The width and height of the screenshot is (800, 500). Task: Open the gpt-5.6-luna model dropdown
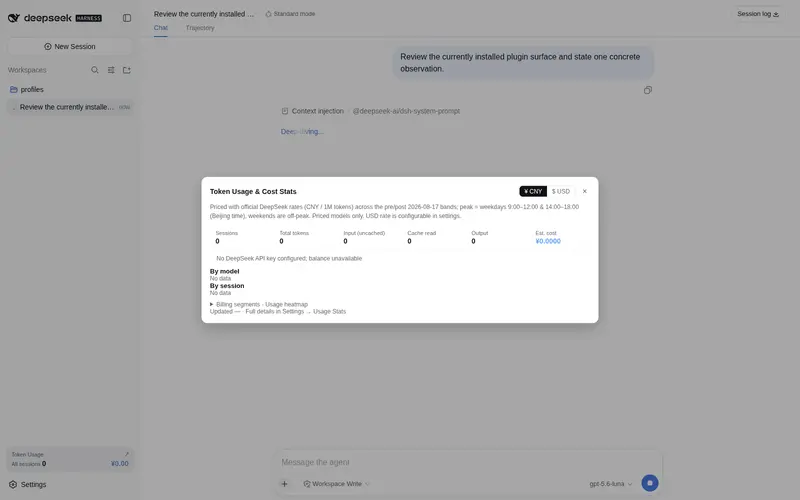(x=611, y=484)
